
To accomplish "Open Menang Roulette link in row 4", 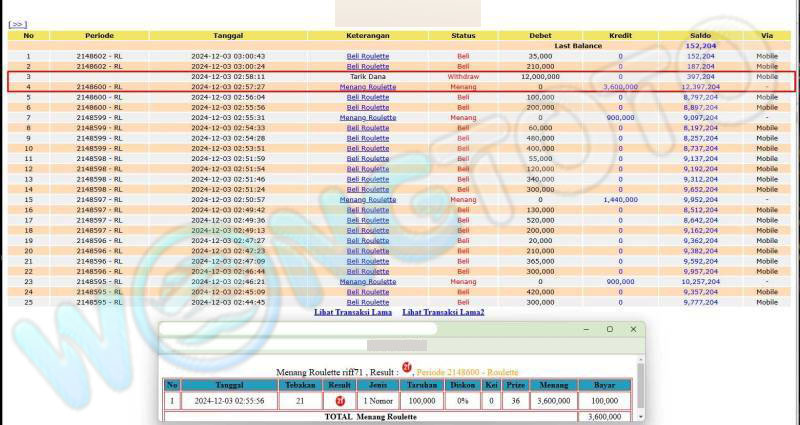I will [x=367, y=87].
